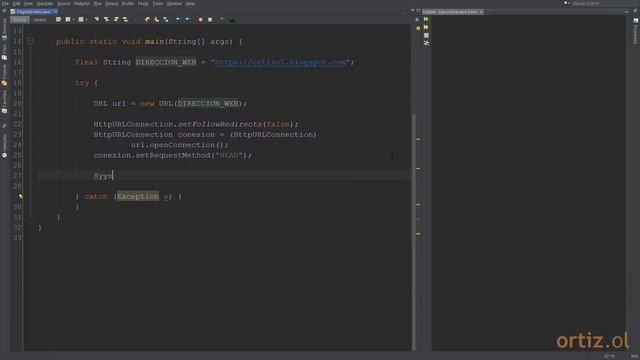Click the Comment lines toolbar icon
The width and height of the screenshot is (640, 360).
[x=222, y=20]
